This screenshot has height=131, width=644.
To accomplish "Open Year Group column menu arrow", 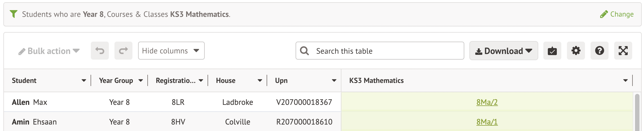I will (x=141, y=81).
